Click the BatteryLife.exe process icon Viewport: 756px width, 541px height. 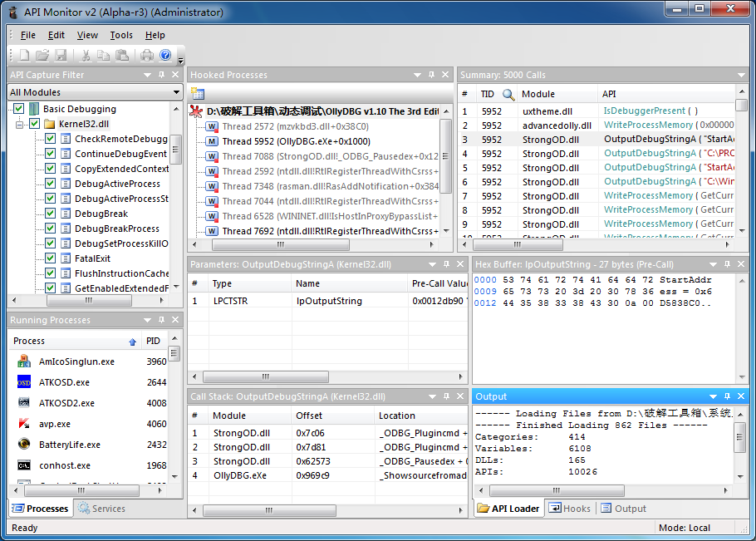pyautogui.click(x=24, y=444)
